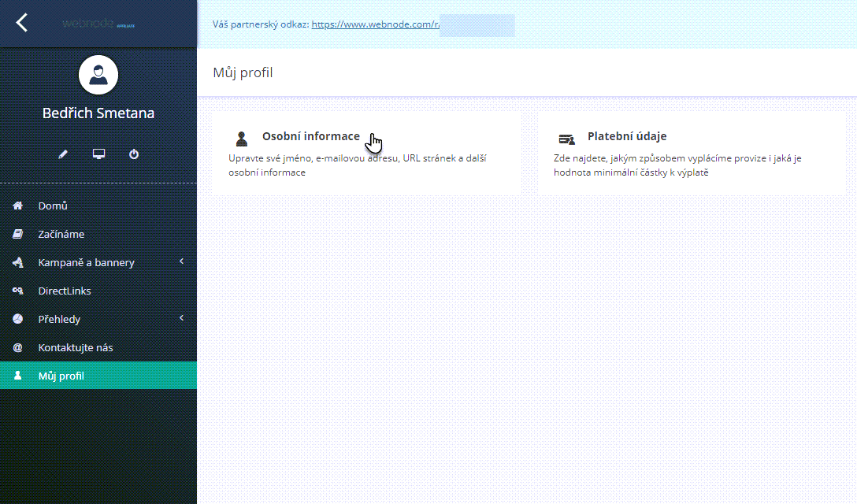The image size is (857, 504).
Task: Open Začínáme in the sidebar
Action: coord(61,234)
